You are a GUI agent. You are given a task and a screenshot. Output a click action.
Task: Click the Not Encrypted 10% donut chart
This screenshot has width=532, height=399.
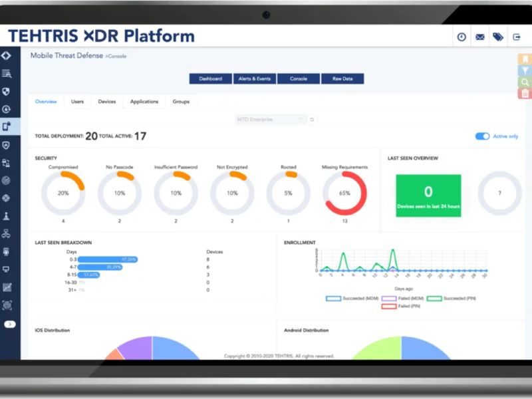pyautogui.click(x=232, y=193)
